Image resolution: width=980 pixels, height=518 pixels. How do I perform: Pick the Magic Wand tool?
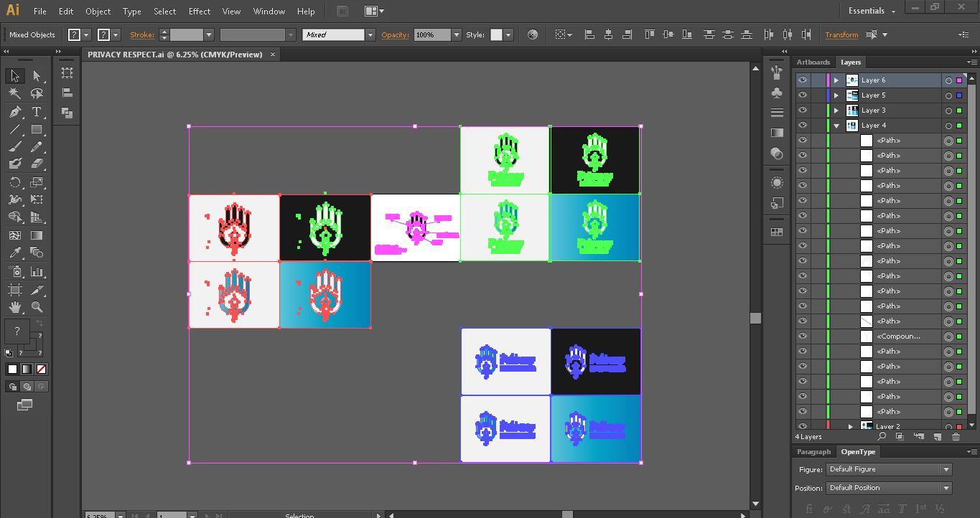[x=15, y=94]
